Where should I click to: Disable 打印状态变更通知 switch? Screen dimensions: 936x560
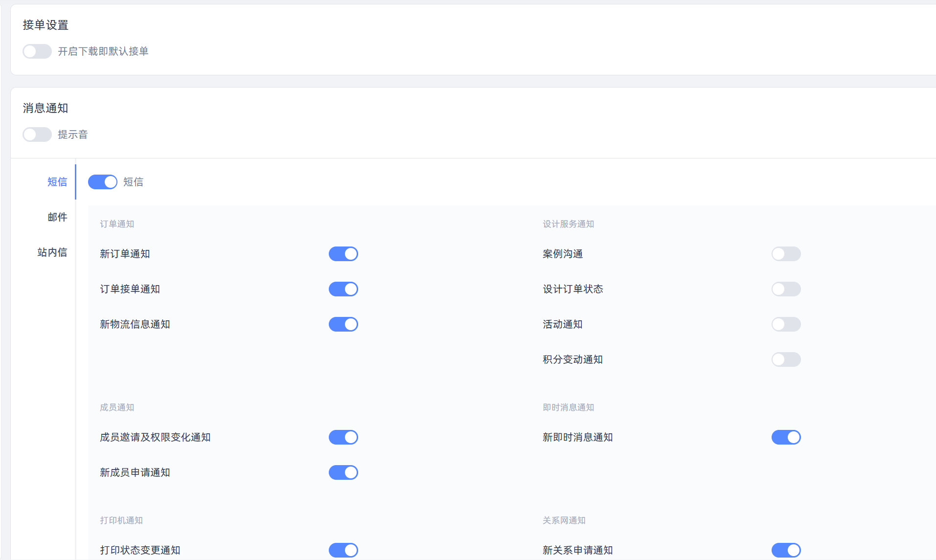[x=343, y=550]
